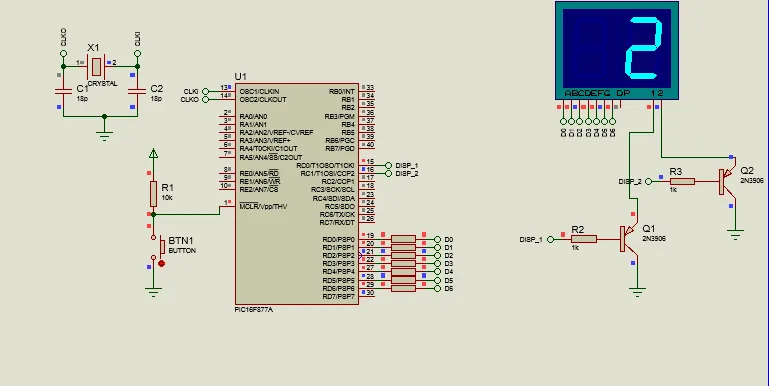Click the 'RA0/AN0' pin label

tap(254, 116)
